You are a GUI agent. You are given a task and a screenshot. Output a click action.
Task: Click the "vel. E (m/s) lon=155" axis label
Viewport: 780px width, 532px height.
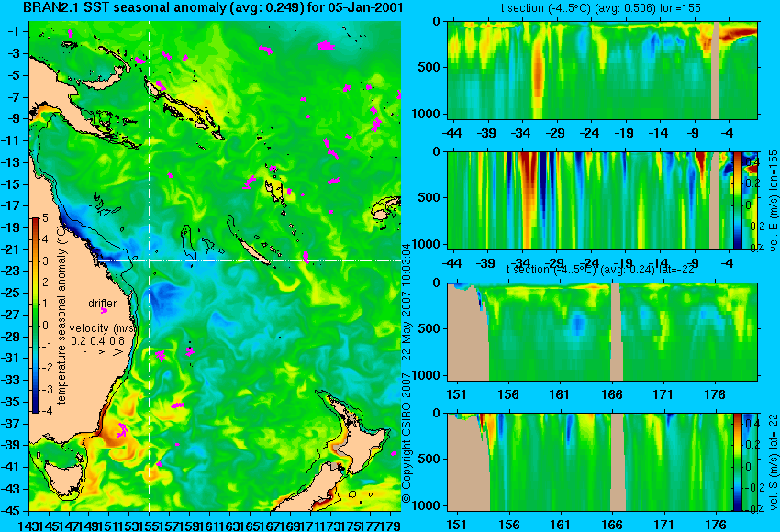pos(774,200)
